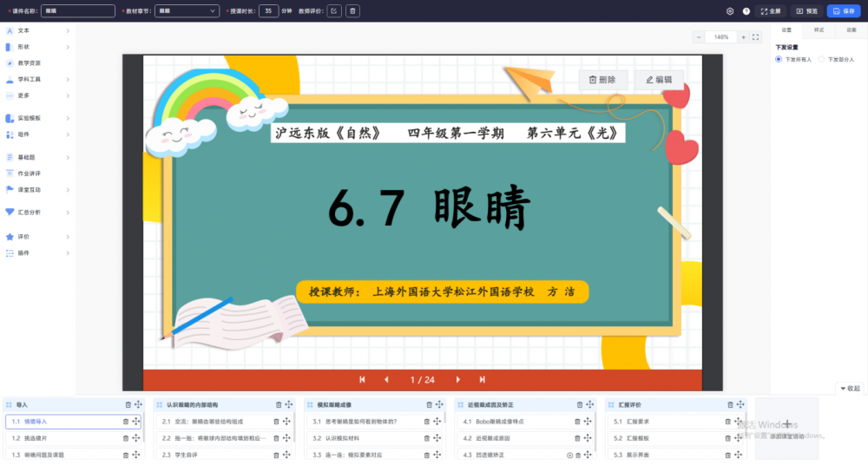Click the blue 保存 button

(845, 11)
